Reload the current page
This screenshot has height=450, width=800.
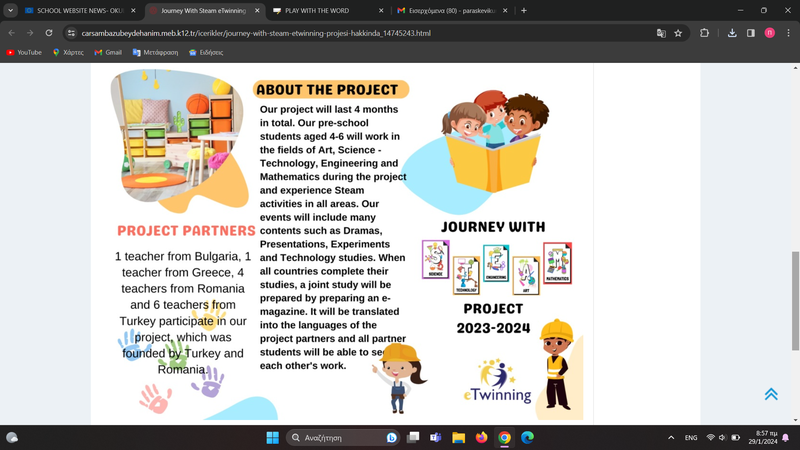point(48,33)
